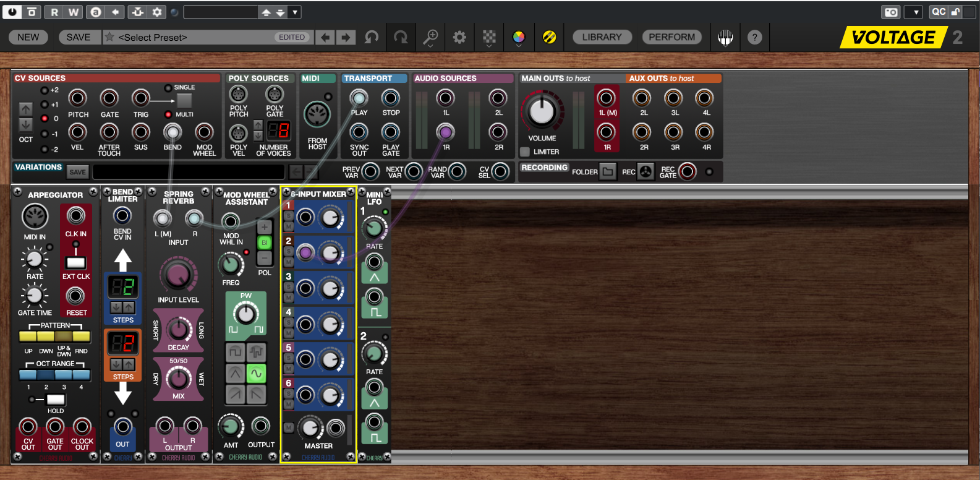Screen dimensions: 980x480
Task: Raise octave with the OCT up arrow
Action: 25,109
